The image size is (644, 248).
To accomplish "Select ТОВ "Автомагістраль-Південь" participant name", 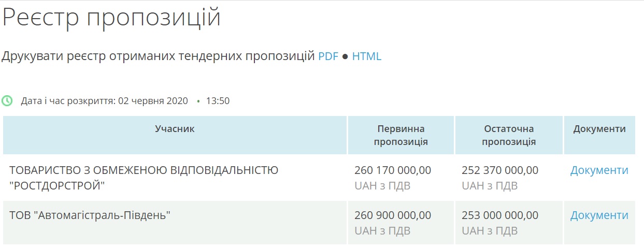I will pos(90,215).
